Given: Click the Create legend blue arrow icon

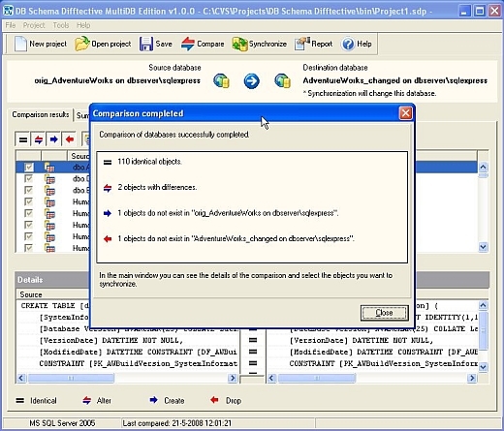Looking at the screenshot, I should click(153, 400).
